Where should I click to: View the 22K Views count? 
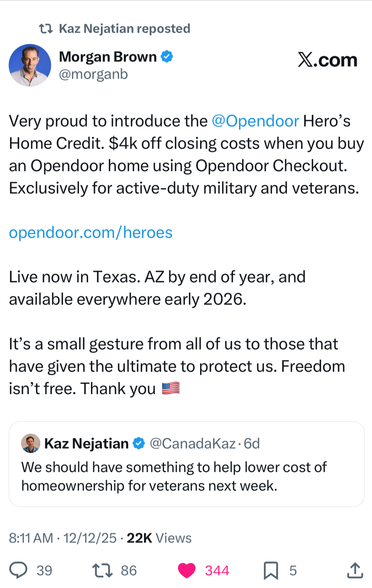click(x=159, y=538)
